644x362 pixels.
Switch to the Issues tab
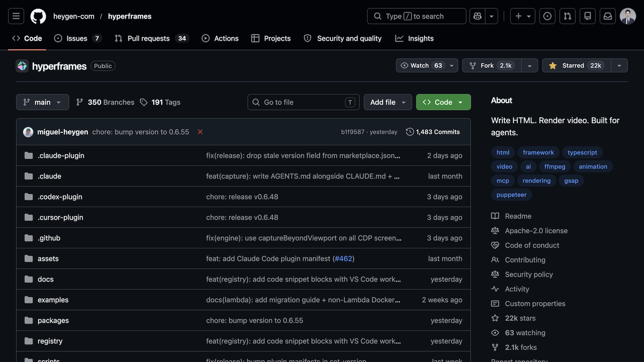(78, 38)
